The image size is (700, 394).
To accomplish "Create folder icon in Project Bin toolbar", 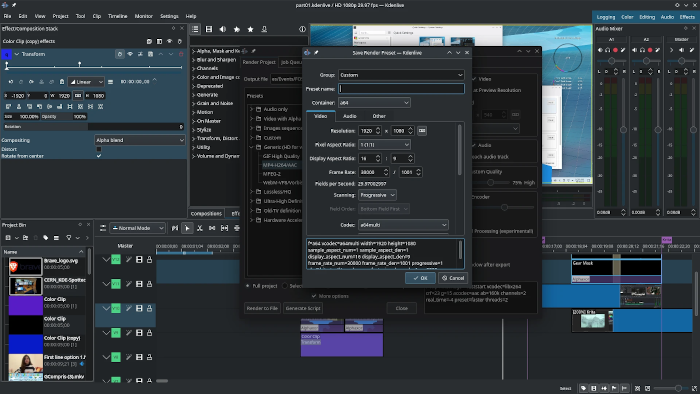I will click(x=25, y=238).
